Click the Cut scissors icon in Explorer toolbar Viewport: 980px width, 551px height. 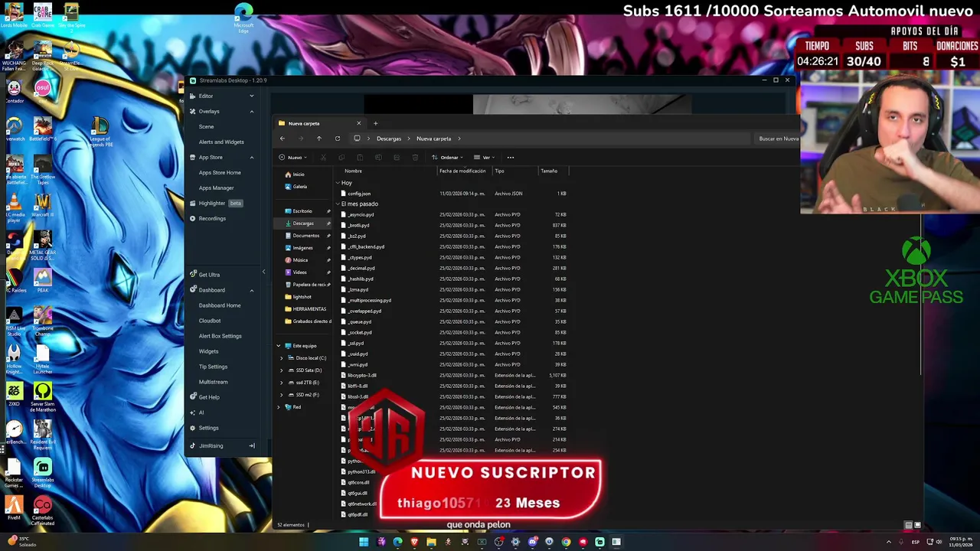click(323, 157)
